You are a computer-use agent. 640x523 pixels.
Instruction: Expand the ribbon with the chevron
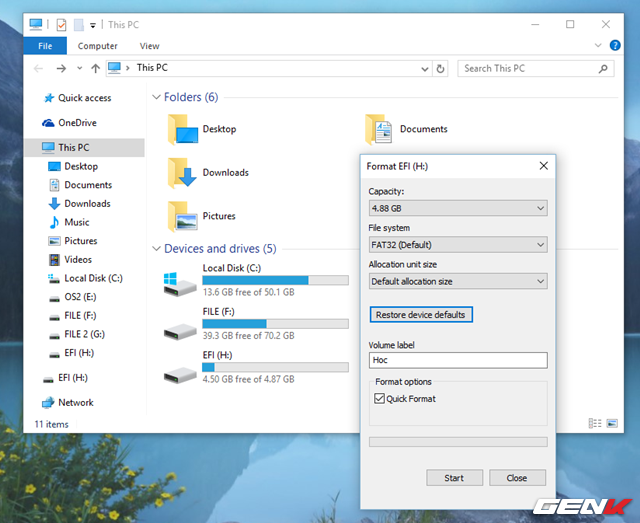[x=598, y=45]
